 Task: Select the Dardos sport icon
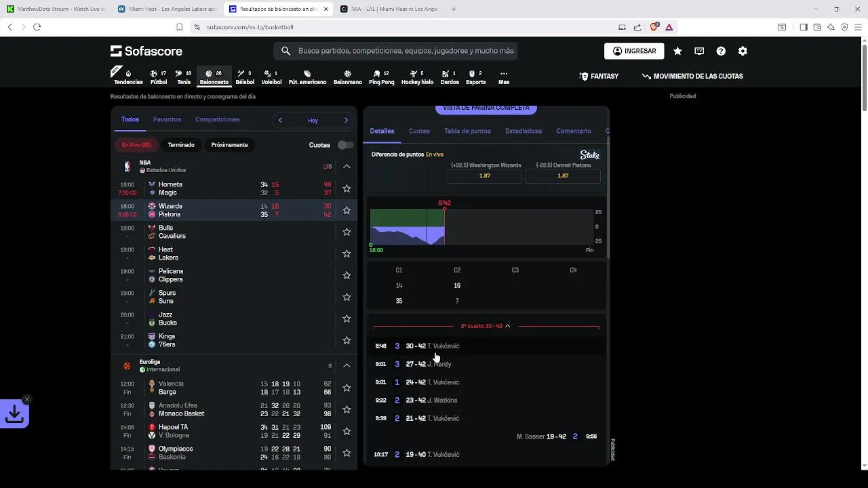pyautogui.click(x=450, y=77)
